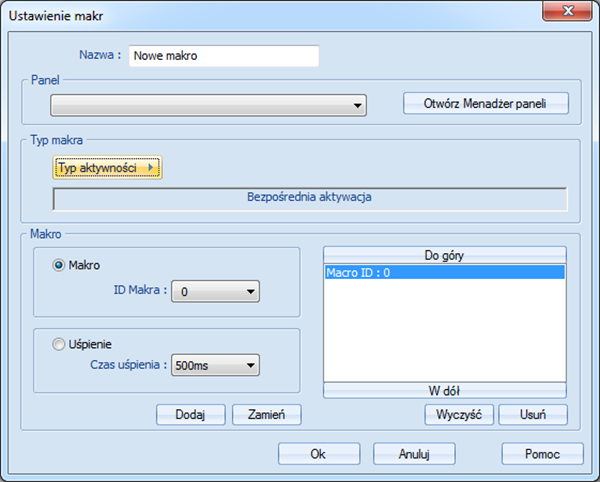Confirm with the Ok button

point(319,454)
